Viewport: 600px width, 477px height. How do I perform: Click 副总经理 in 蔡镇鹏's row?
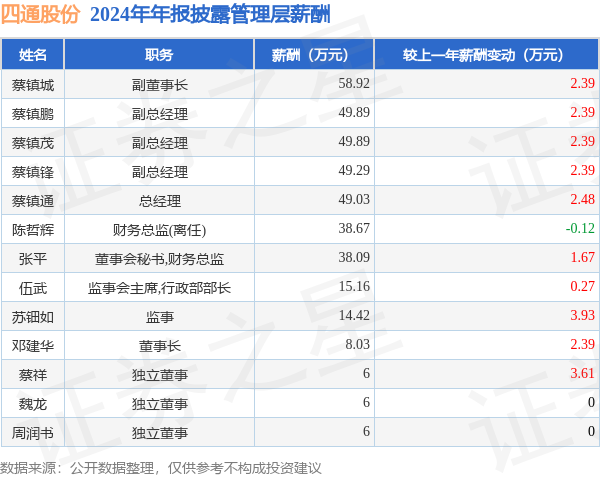(x=160, y=114)
